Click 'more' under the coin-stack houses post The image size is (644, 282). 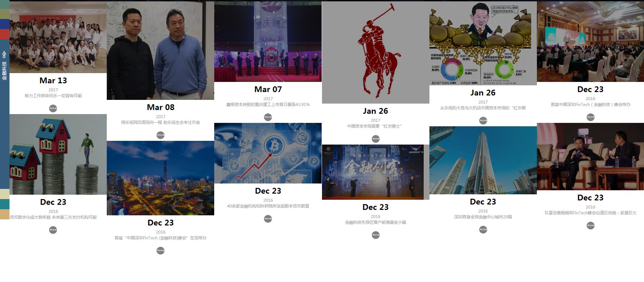coord(53,230)
